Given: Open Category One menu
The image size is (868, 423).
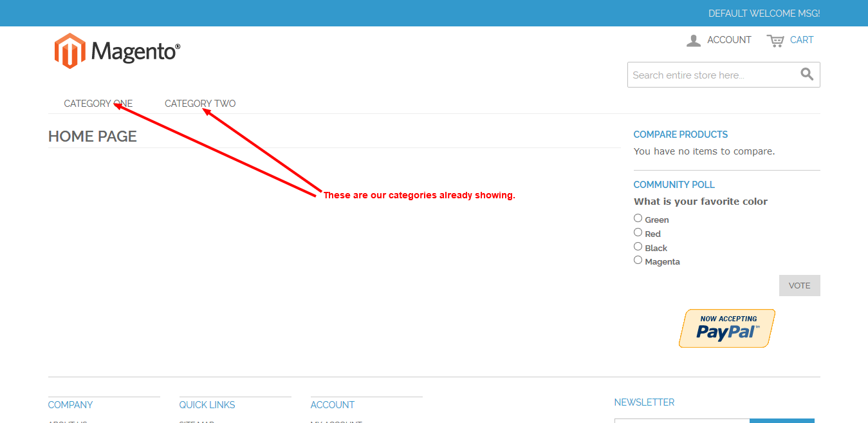Looking at the screenshot, I should pyautogui.click(x=98, y=104).
